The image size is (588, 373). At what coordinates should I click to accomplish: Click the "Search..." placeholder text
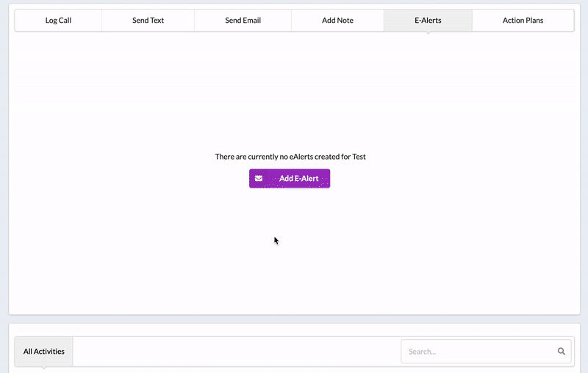point(422,352)
